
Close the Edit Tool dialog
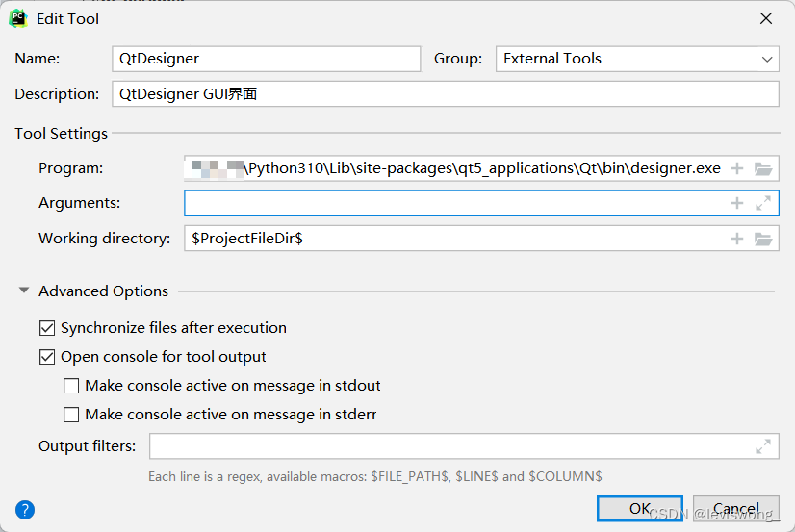[x=766, y=18]
